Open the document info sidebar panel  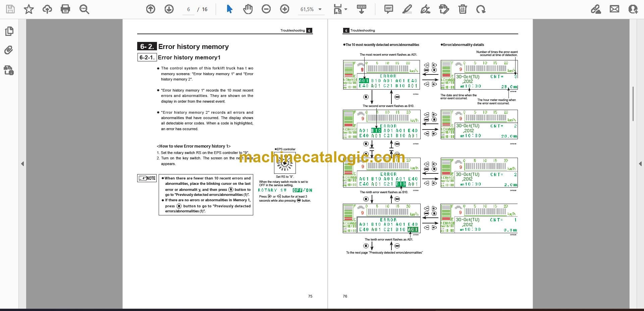tap(9, 70)
